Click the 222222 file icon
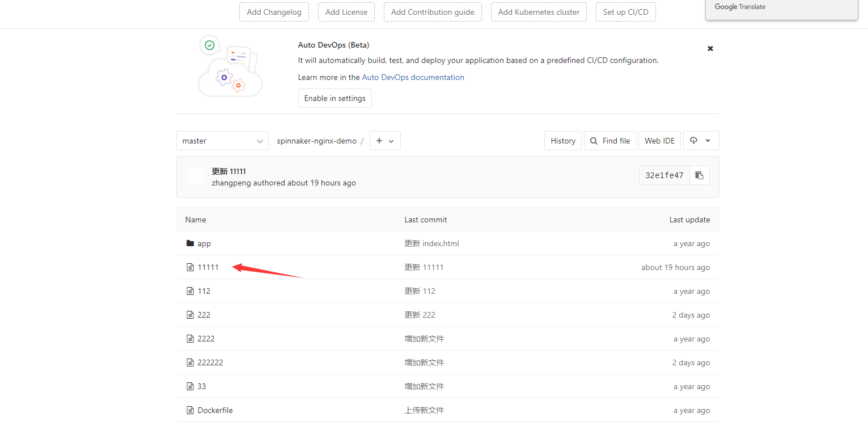Screen dimensions: 868x426 [190, 362]
